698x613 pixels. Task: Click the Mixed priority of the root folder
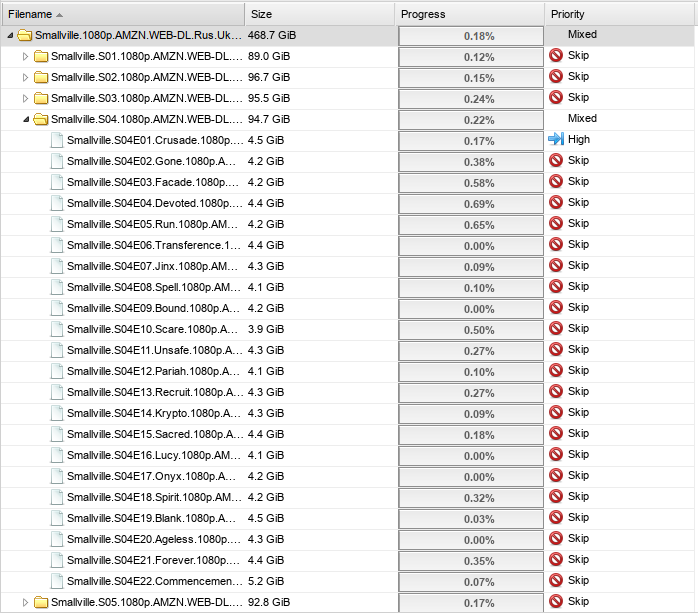[x=582, y=34]
